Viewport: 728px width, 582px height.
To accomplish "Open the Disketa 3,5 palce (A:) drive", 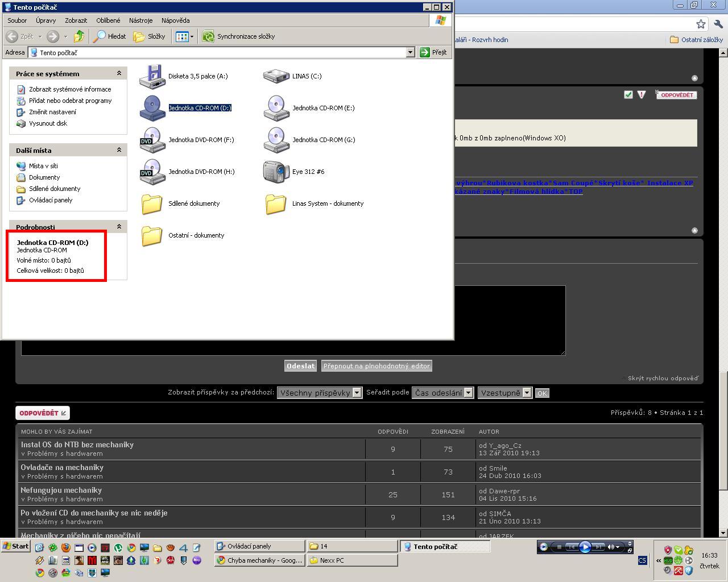I will pos(152,76).
